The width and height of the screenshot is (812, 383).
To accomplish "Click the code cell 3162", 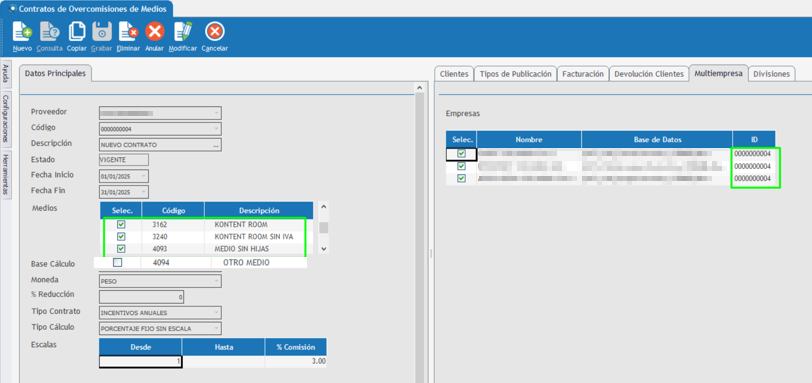I will (x=173, y=225).
